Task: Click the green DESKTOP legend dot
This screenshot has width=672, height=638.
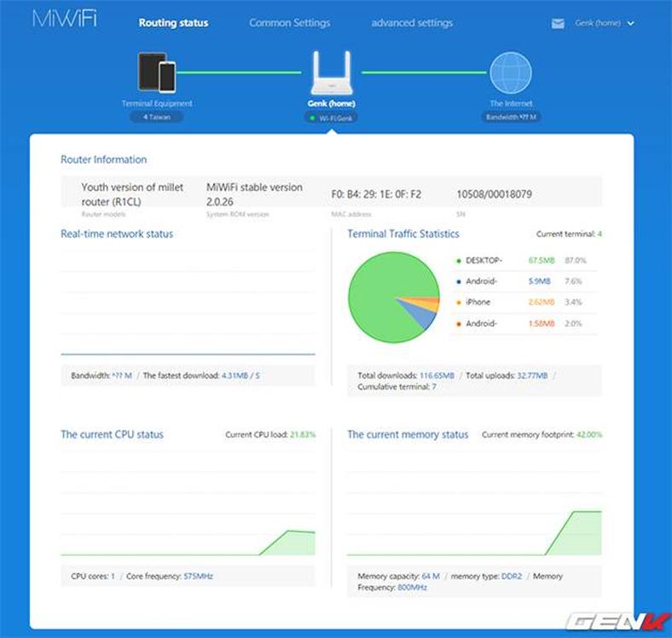Action: [459, 261]
